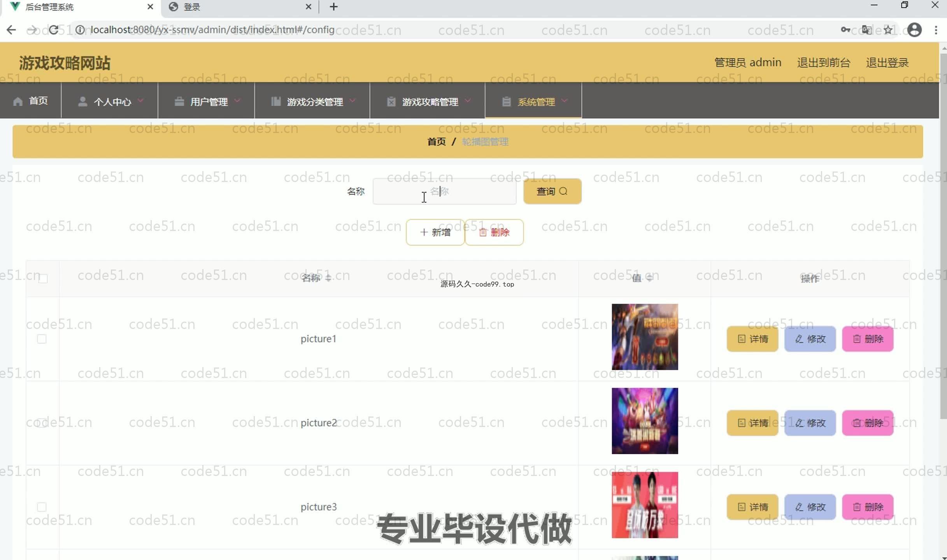
Task: Tick the picture3 row checkbox
Action: coord(42,507)
